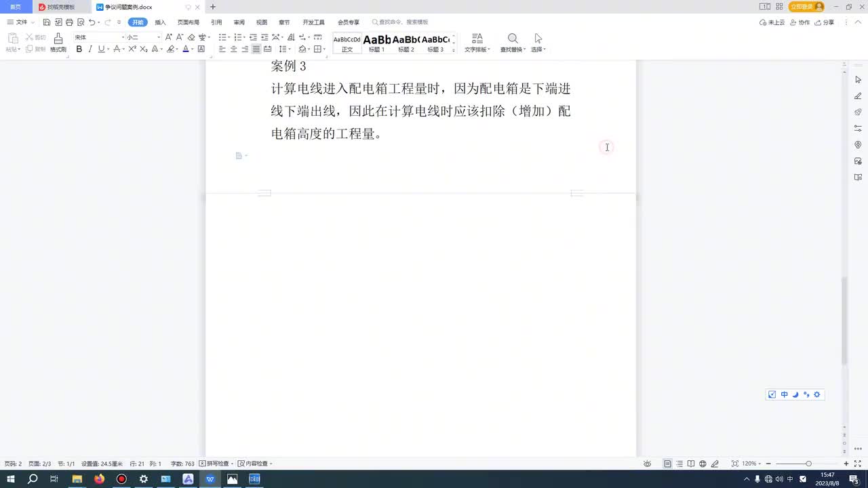Click the Save icon in quick access toolbar
The width and height of the screenshot is (868, 488).
coord(46,22)
